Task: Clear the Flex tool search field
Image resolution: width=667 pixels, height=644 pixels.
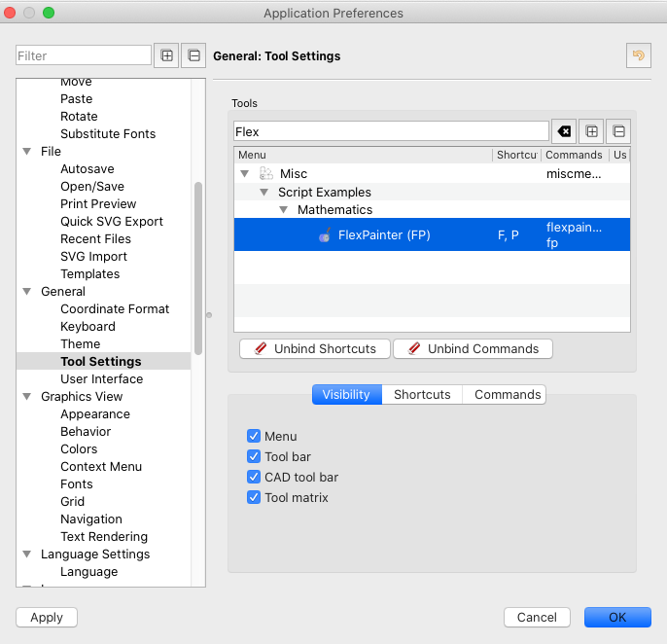Action: point(564,131)
